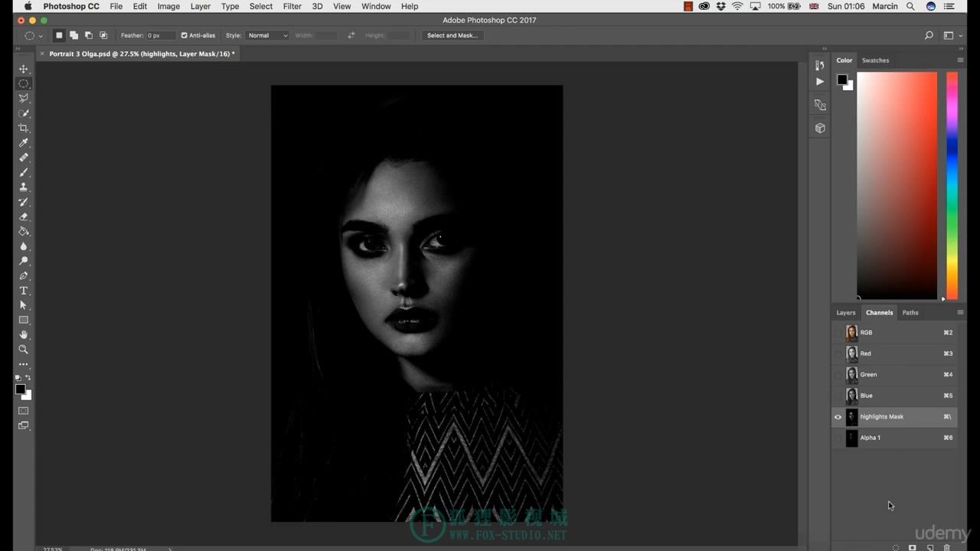This screenshot has height=551, width=980.
Task: Open the workspace switcher dropdown
Action: pos(952,35)
